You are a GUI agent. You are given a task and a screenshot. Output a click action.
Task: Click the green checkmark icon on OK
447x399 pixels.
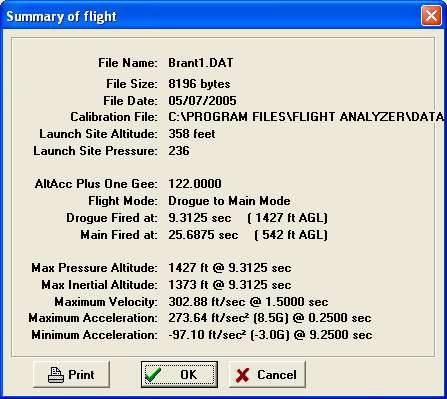click(153, 375)
